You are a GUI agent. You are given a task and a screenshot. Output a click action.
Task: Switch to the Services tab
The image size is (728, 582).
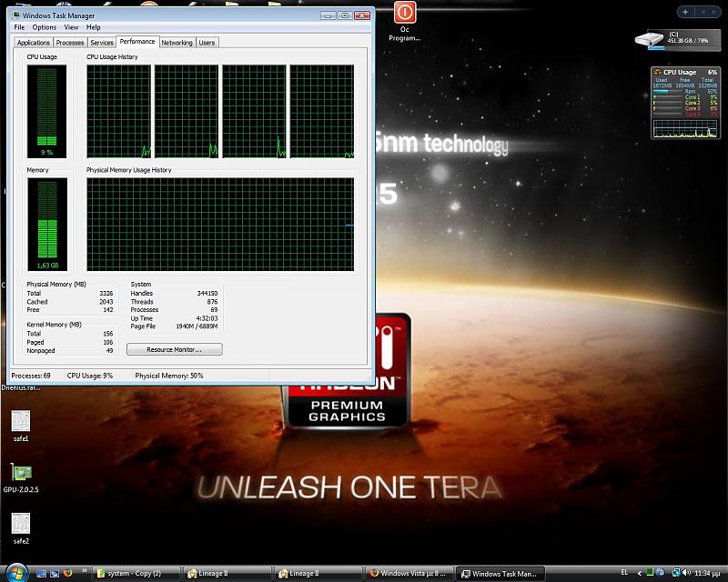pyautogui.click(x=102, y=43)
